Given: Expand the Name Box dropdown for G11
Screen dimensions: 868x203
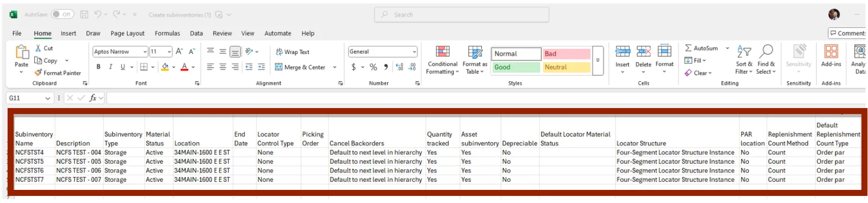Looking at the screenshot, I should 48,98.
